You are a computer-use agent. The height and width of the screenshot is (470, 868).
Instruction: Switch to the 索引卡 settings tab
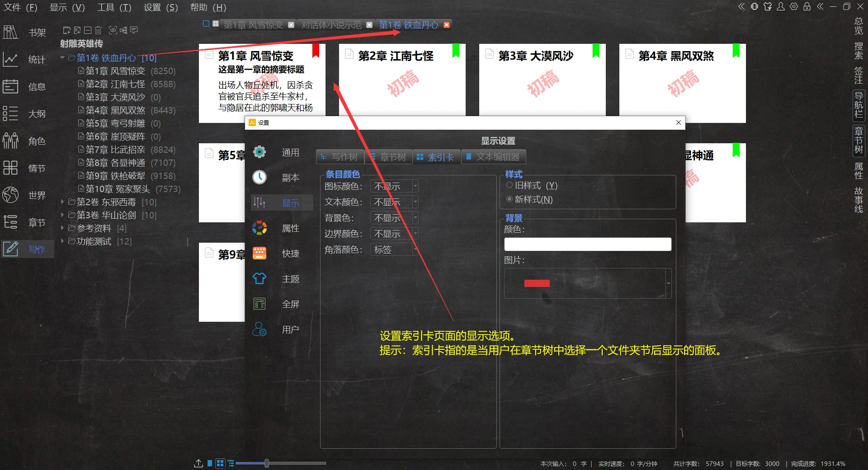coord(436,157)
